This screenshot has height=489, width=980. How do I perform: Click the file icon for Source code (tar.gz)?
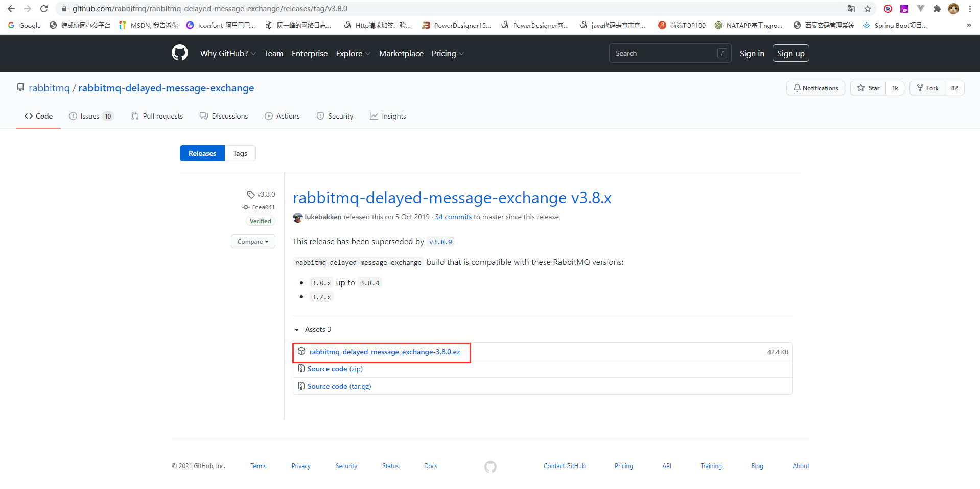pyautogui.click(x=301, y=386)
